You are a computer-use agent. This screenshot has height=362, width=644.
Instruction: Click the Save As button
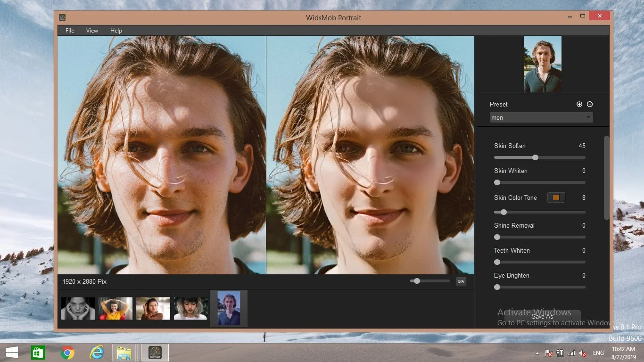pyautogui.click(x=542, y=316)
